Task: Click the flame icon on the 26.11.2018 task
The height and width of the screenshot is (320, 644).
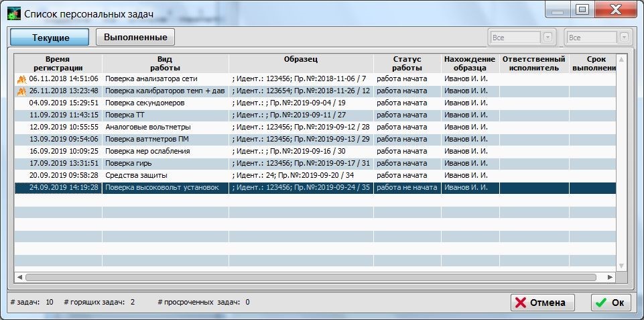Action: (x=21, y=91)
